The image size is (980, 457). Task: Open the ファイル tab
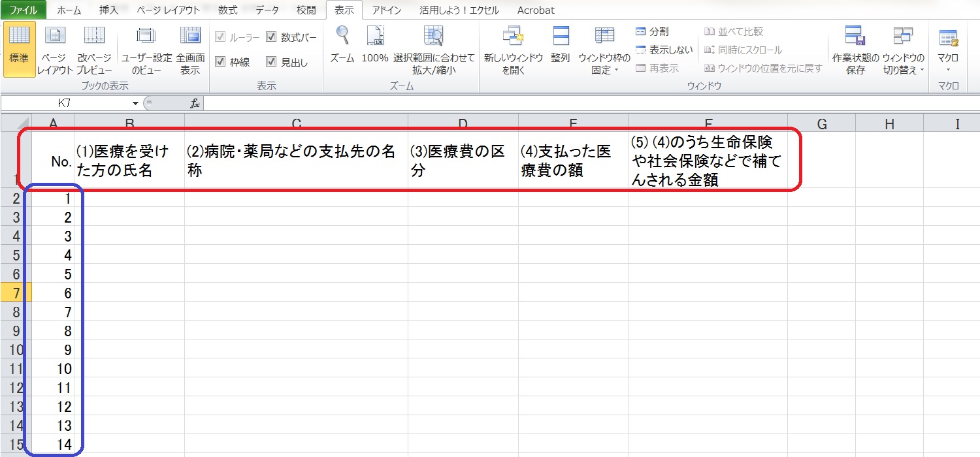click(x=24, y=10)
